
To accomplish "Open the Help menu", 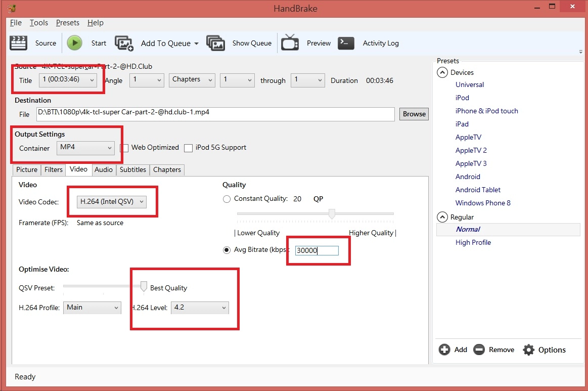I will [x=95, y=23].
